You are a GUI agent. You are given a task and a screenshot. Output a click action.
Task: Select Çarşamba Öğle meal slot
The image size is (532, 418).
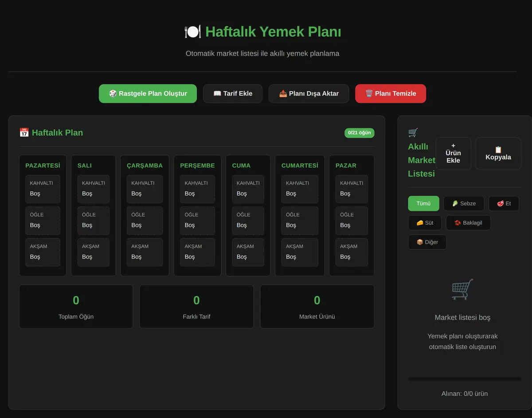pyautogui.click(x=145, y=221)
